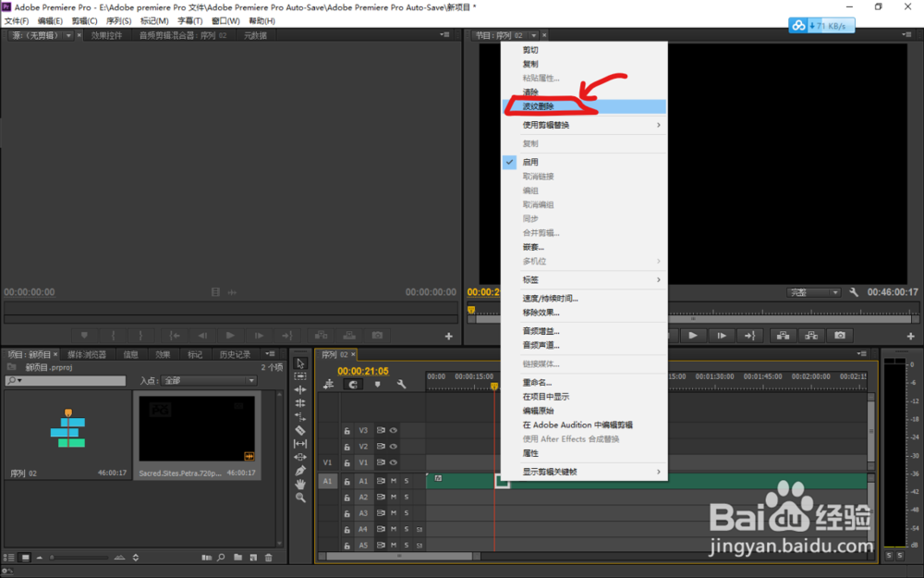Select the Zoom tool
Image resolution: width=924 pixels, height=578 pixels.
coord(300,498)
